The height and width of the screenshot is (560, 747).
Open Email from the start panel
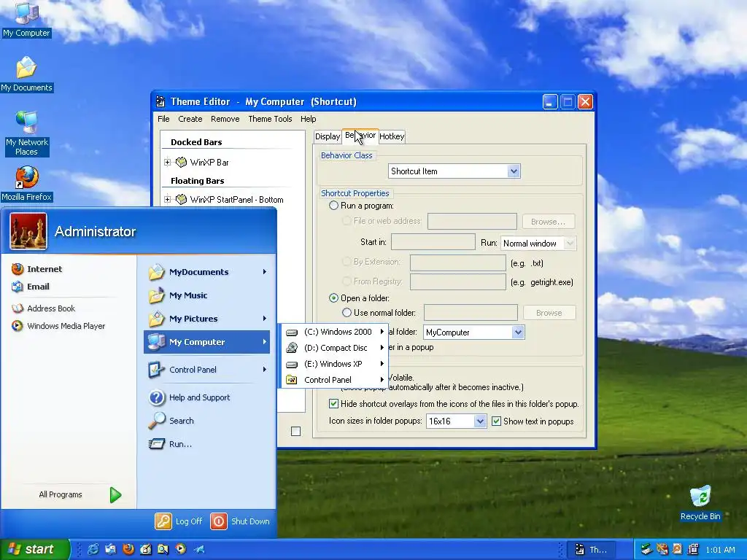(31, 286)
